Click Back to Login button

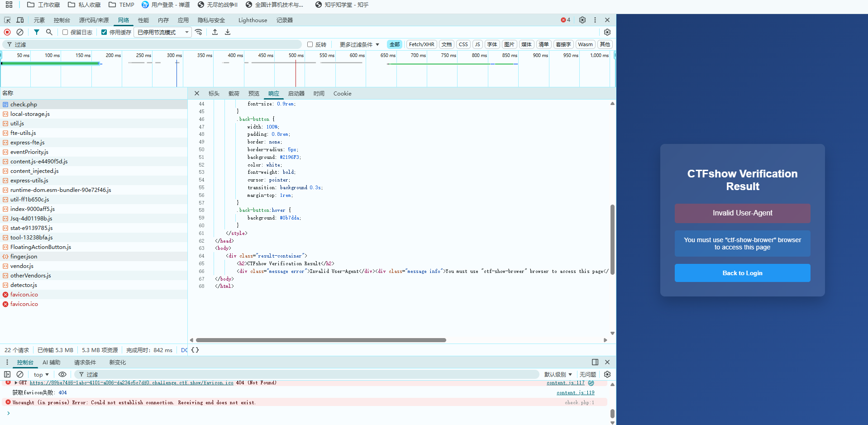click(x=742, y=273)
